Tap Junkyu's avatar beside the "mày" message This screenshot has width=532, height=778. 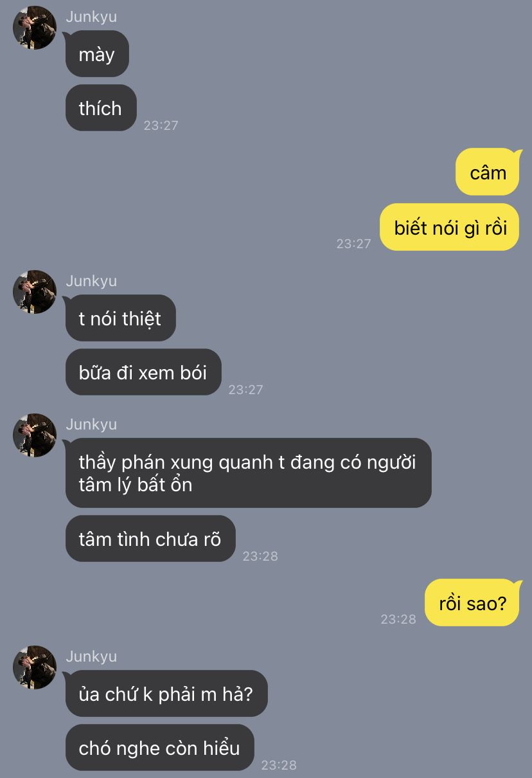pos(35,28)
